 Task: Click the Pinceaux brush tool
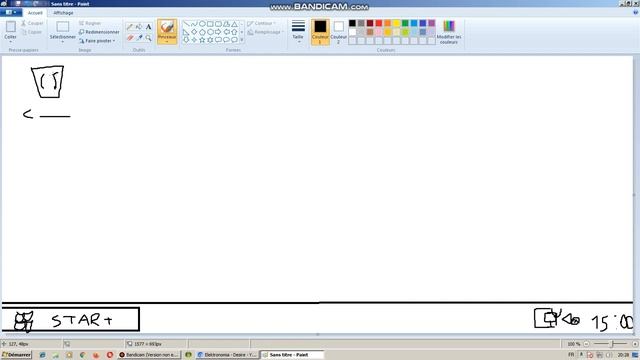coord(167,31)
